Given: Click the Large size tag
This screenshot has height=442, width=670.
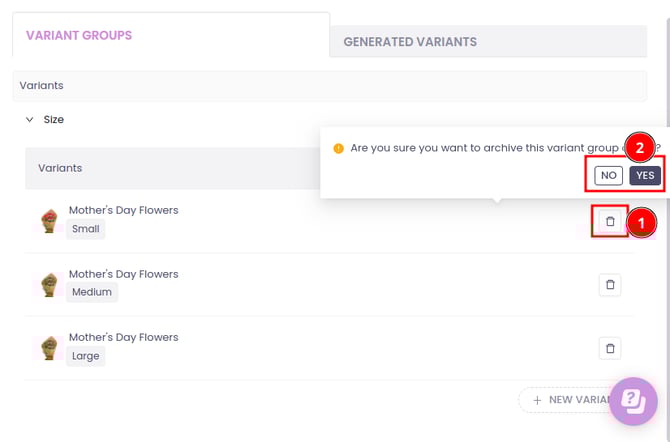Looking at the screenshot, I should click(x=86, y=356).
